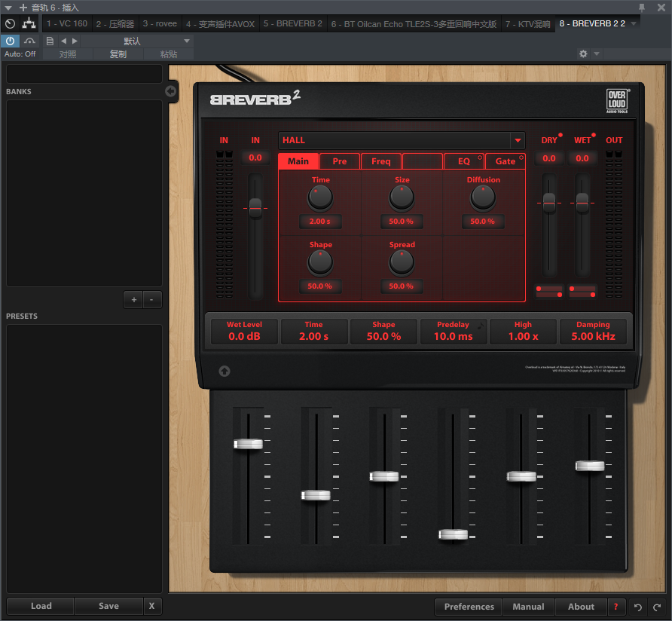Enable the EQ on/off indicator circle

pyautogui.click(x=480, y=158)
